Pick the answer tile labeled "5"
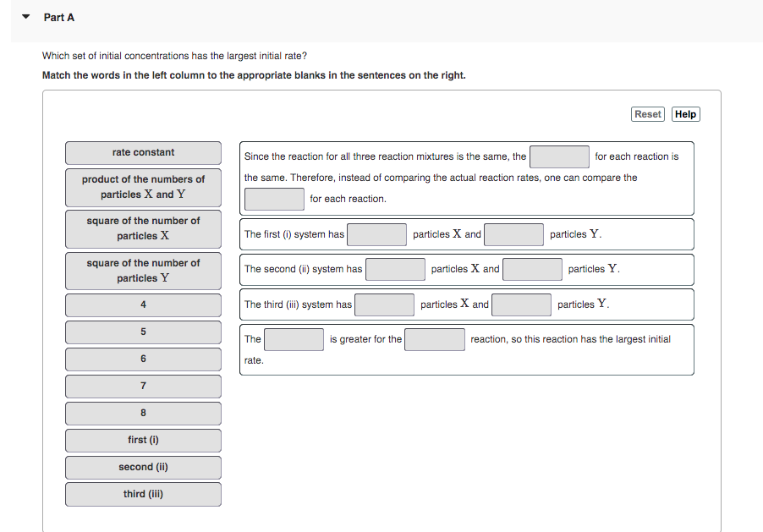 (x=142, y=332)
